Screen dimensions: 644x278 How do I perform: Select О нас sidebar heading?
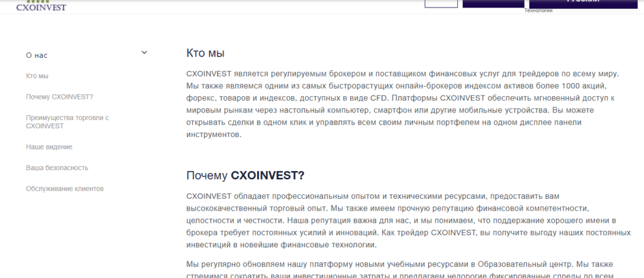point(37,55)
